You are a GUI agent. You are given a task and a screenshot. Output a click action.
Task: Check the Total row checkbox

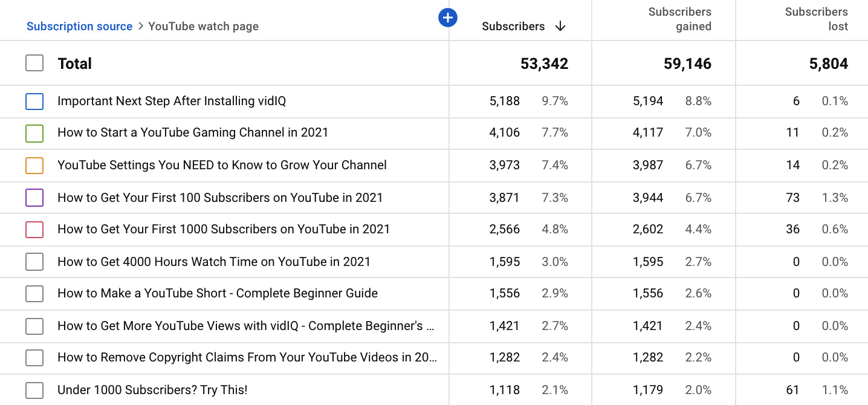coord(34,62)
